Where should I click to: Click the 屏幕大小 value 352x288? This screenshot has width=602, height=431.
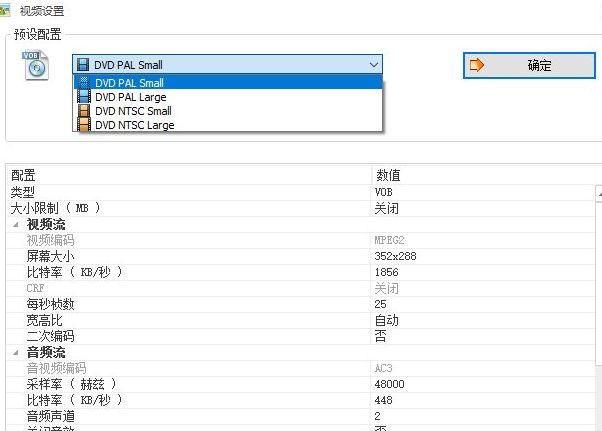pos(394,257)
